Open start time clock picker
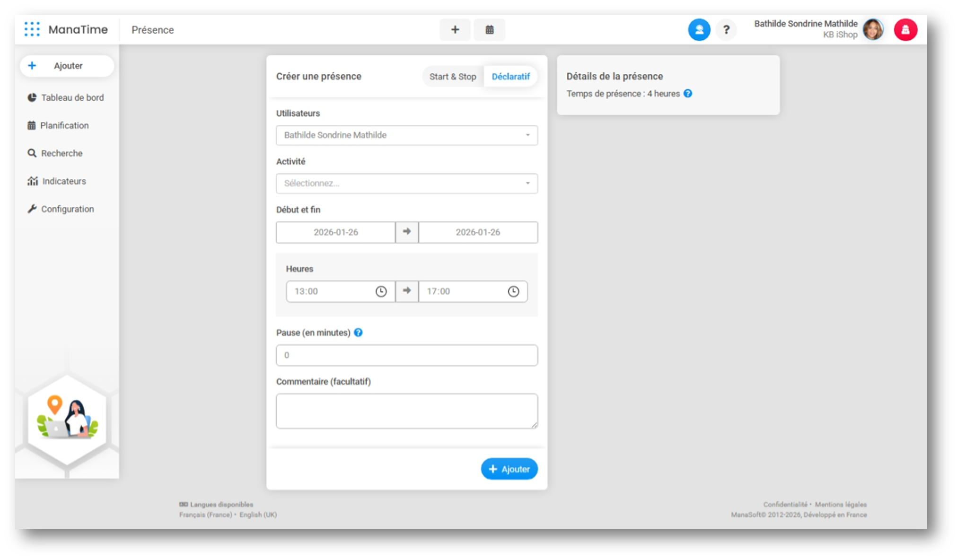This screenshot has height=560, width=958. click(x=381, y=291)
